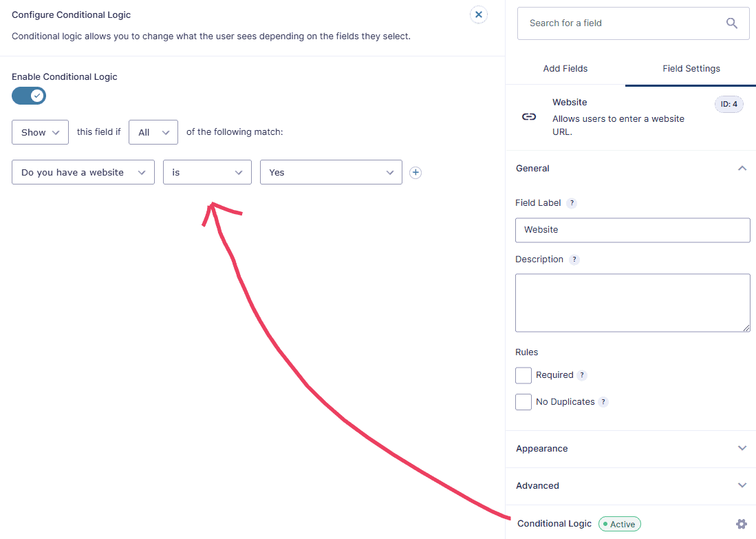Click the help icon beside Required

pos(582,374)
